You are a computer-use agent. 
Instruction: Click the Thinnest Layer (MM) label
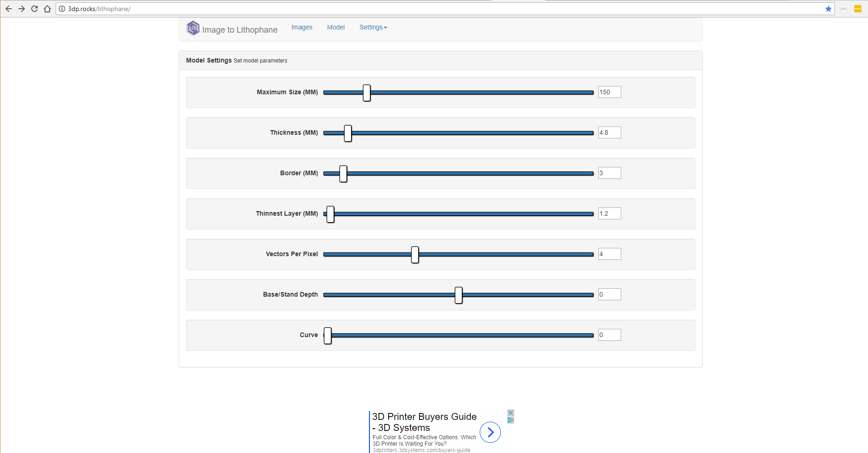287,213
